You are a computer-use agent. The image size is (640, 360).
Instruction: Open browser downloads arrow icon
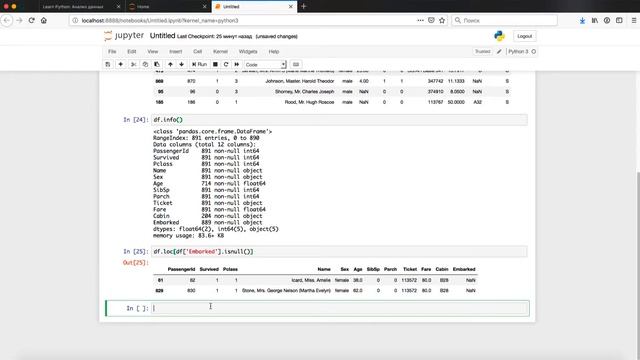pos(582,20)
